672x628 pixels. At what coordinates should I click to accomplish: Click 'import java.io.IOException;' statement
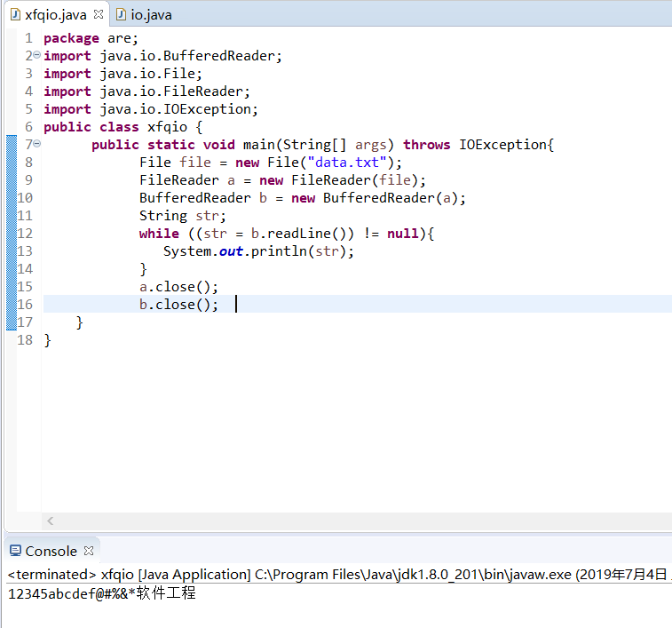[x=151, y=109]
